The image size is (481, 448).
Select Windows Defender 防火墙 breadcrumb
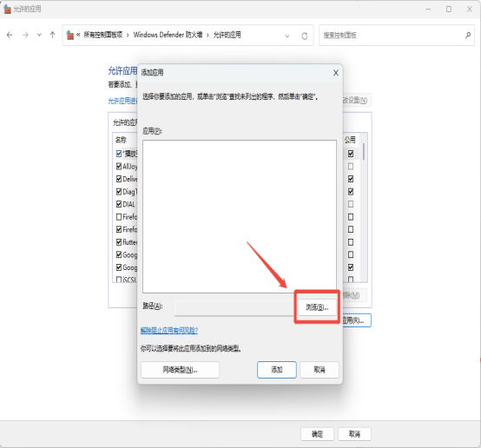(168, 35)
